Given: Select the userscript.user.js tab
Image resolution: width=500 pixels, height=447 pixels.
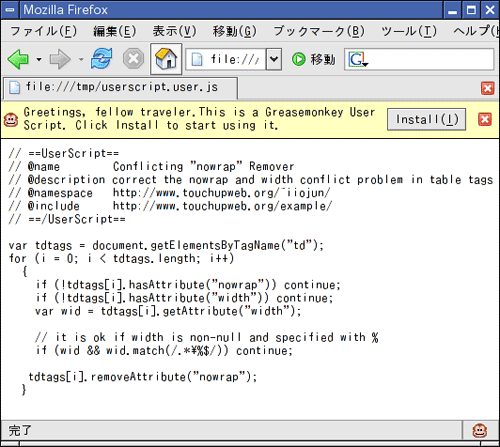Looking at the screenshot, I should [121, 88].
